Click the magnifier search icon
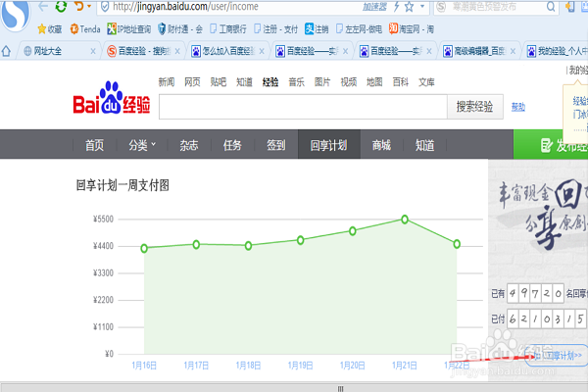Image resolution: width=588 pixels, height=392 pixels. tap(551, 7)
